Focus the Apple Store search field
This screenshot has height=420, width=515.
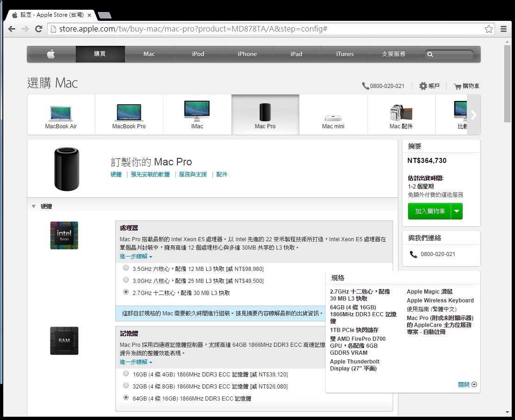click(x=449, y=54)
